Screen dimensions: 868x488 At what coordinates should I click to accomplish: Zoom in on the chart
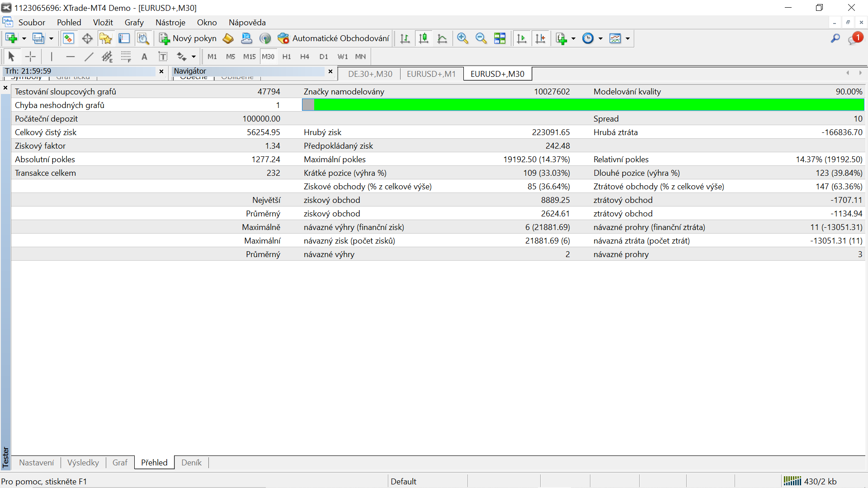(x=462, y=38)
